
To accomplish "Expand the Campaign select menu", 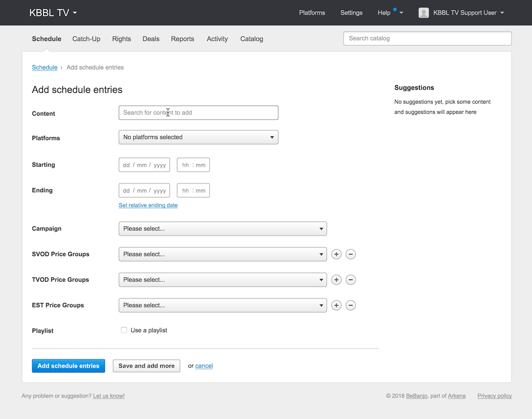I will coord(223,228).
